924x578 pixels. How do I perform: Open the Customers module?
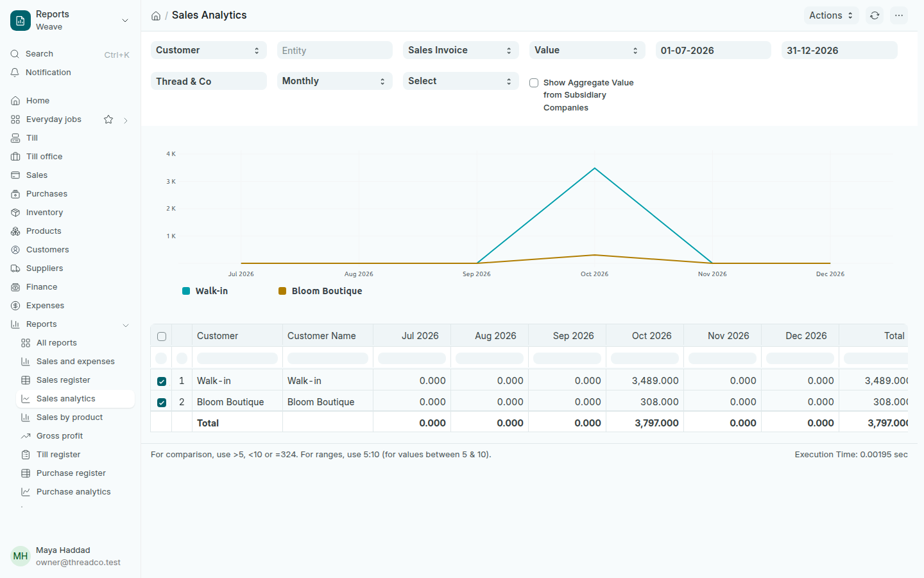[70, 250]
